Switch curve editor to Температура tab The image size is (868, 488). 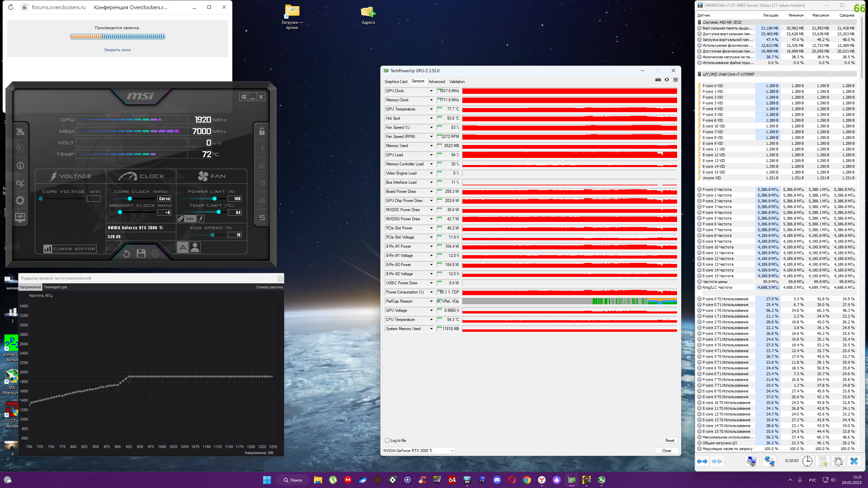55,287
